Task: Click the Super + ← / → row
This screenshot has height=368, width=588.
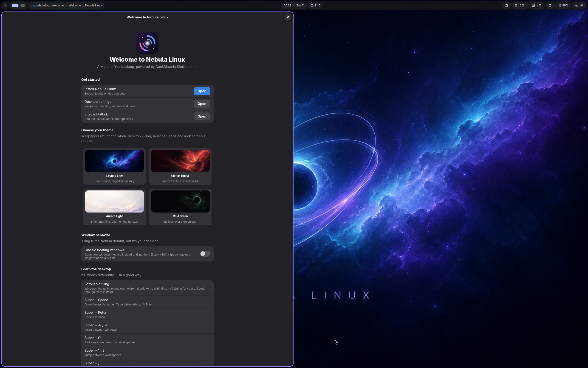Action: pyautogui.click(x=147, y=327)
